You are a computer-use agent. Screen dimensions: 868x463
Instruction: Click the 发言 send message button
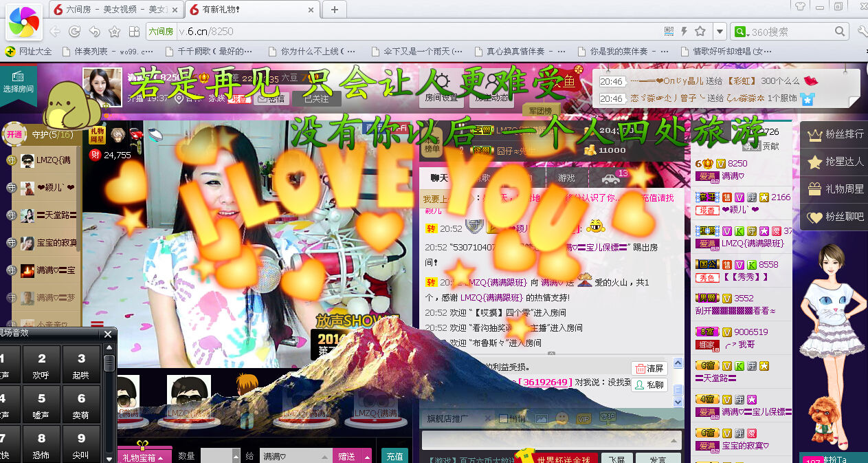[658, 459]
